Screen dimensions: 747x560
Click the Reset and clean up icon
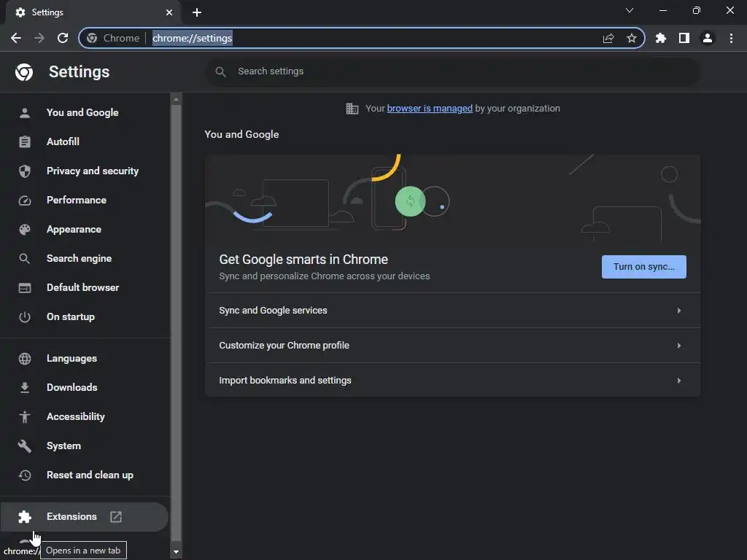(25, 475)
